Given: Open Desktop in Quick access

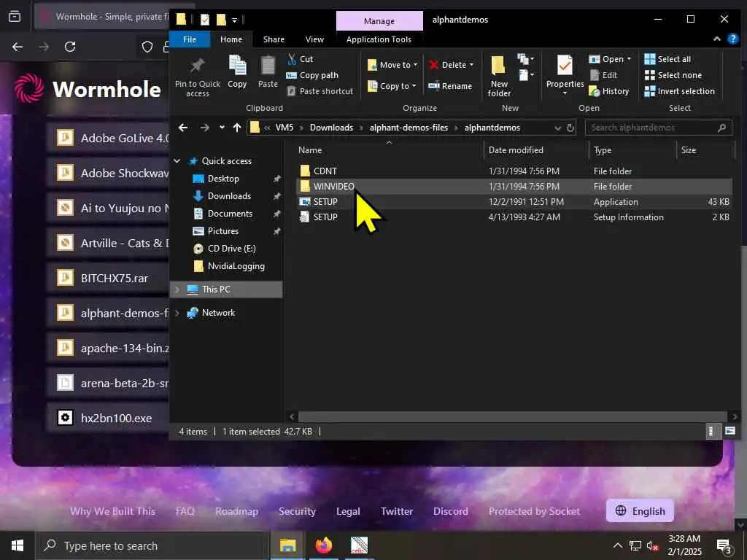Looking at the screenshot, I should pyautogui.click(x=223, y=179).
